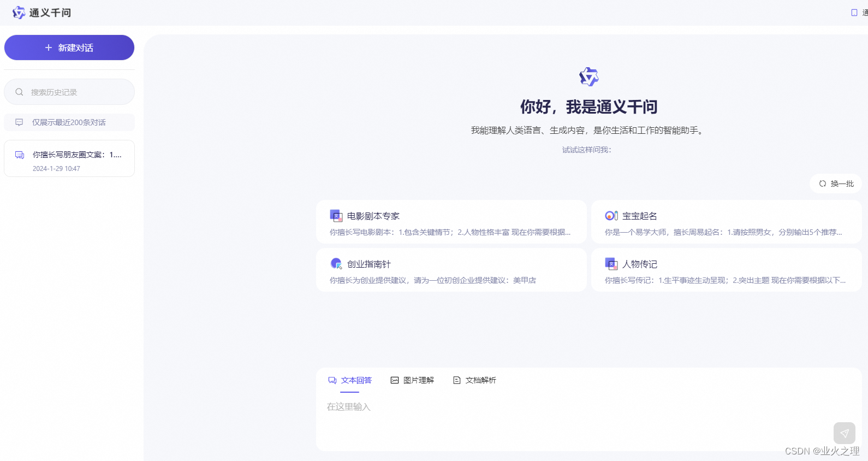
Task: Click the 人物传记 description text
Action: coord(725,280)
